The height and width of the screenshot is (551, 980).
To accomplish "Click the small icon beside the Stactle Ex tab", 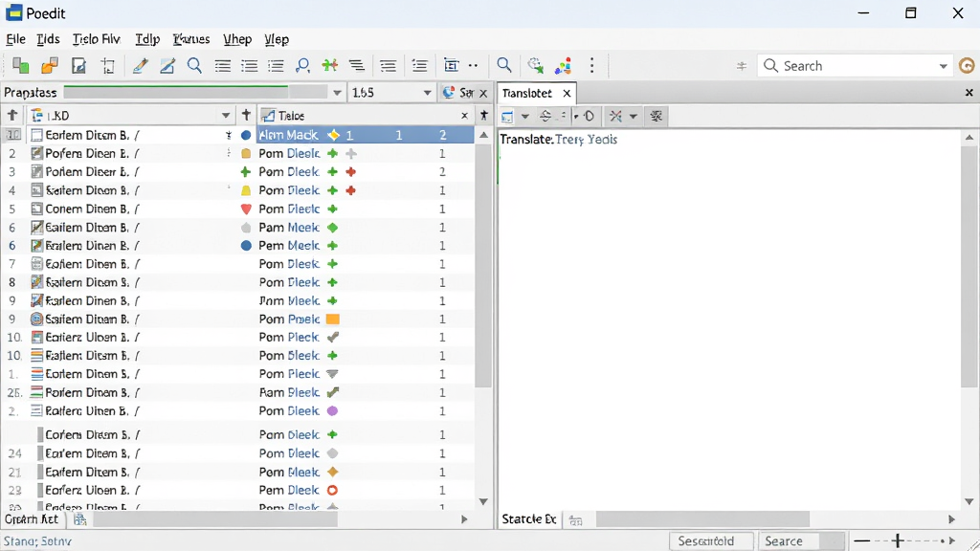I will tap(575, 519).
